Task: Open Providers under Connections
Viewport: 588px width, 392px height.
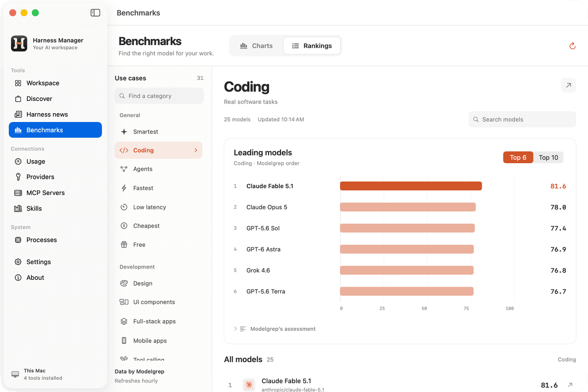Action: (55, 177)
